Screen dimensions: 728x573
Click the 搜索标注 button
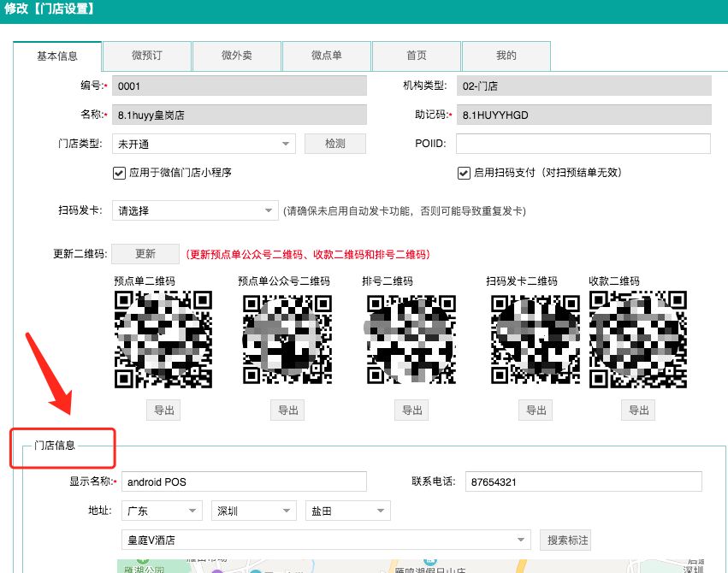pyautogui.click(x=565, y=540)
